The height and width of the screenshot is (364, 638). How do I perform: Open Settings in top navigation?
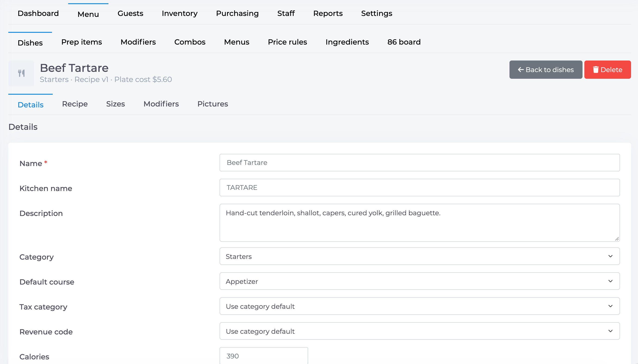click(x=377, y=13)
